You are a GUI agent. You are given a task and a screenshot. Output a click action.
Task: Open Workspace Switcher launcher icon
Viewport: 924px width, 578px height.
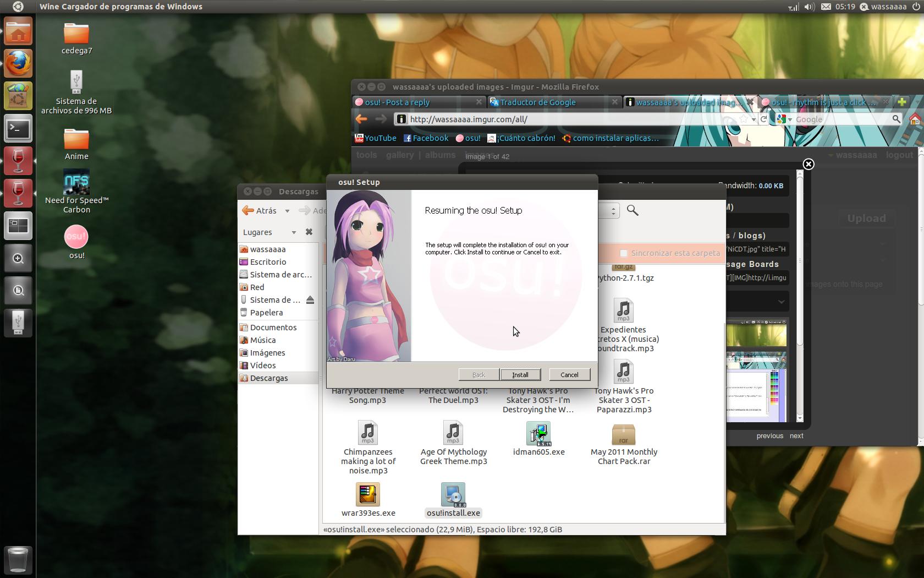click(18, 226)
